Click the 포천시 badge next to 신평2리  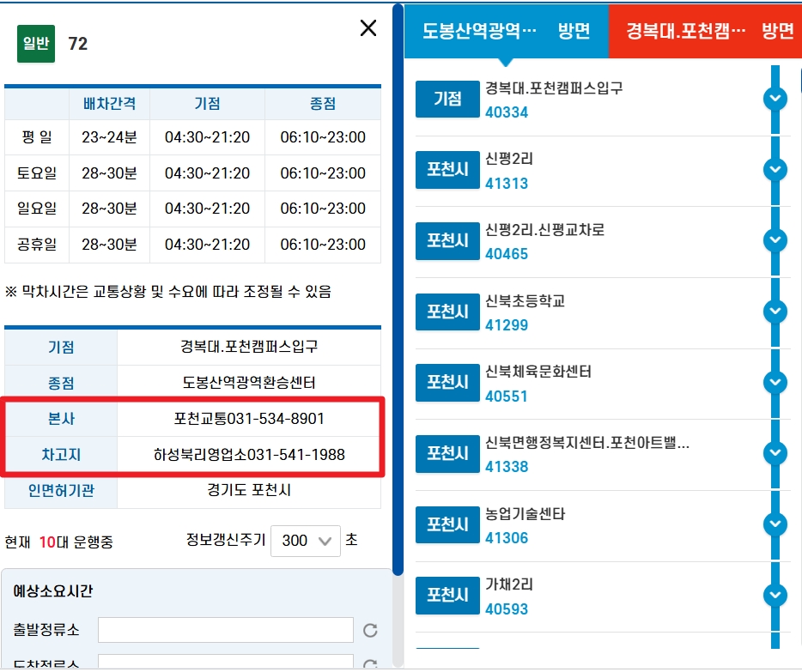447,170
